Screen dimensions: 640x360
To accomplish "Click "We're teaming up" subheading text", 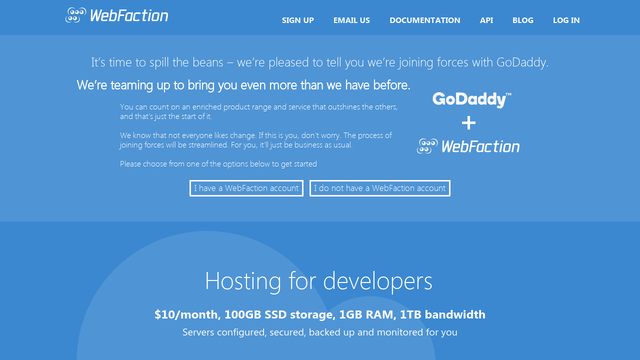I will (243, 85).
